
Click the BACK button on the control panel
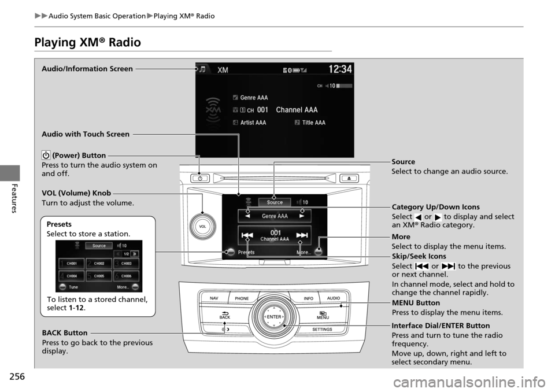[225, 315]
